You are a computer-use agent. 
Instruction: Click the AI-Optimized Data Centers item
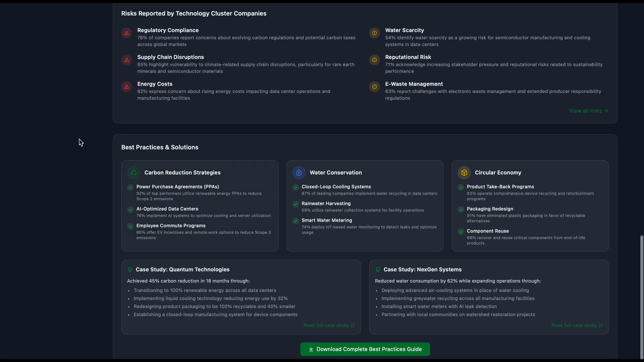(x=167, y=209)
